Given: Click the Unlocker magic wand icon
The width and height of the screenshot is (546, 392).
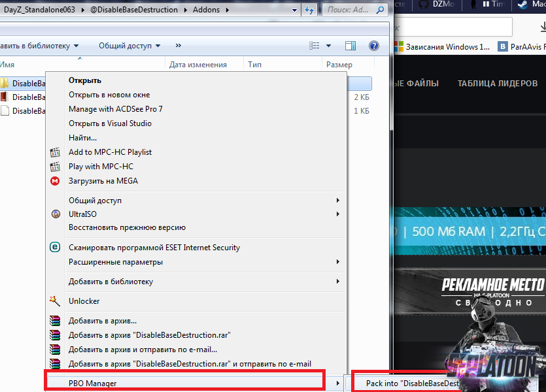Looking at the screenshot, I should (55, 301).
